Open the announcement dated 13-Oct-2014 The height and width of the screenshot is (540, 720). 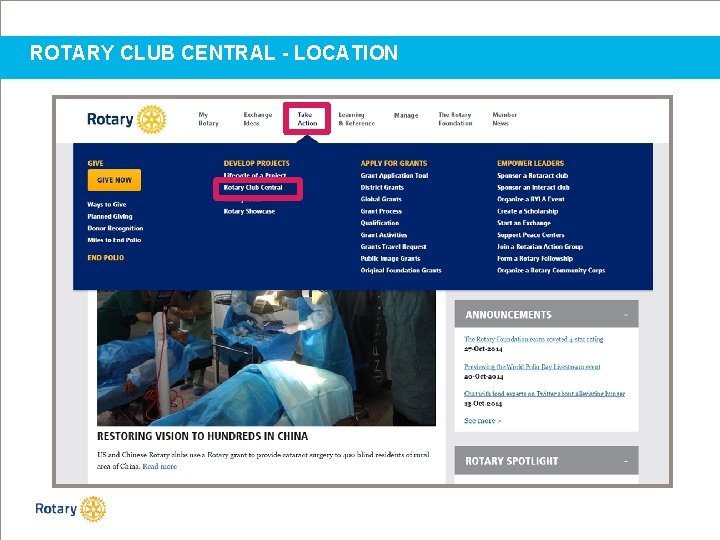coord(545,394)
